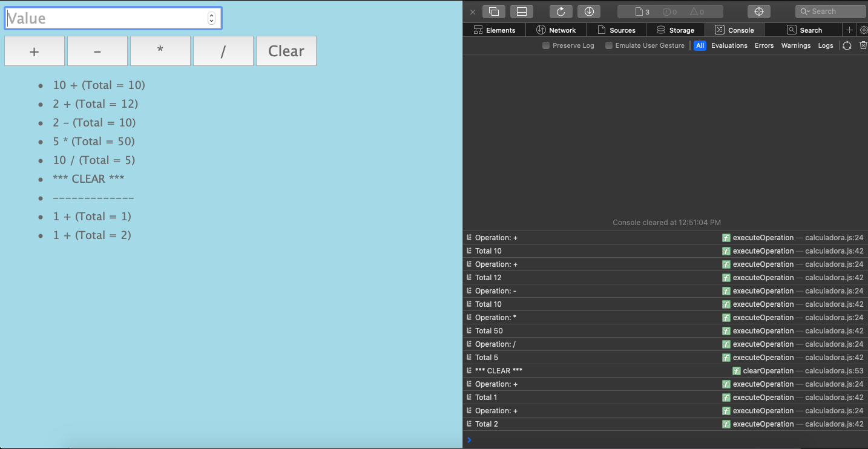This screenshot has width=868, height=449.
Task: Click the up arrow on the Value stepper
Action: (211, 16)
